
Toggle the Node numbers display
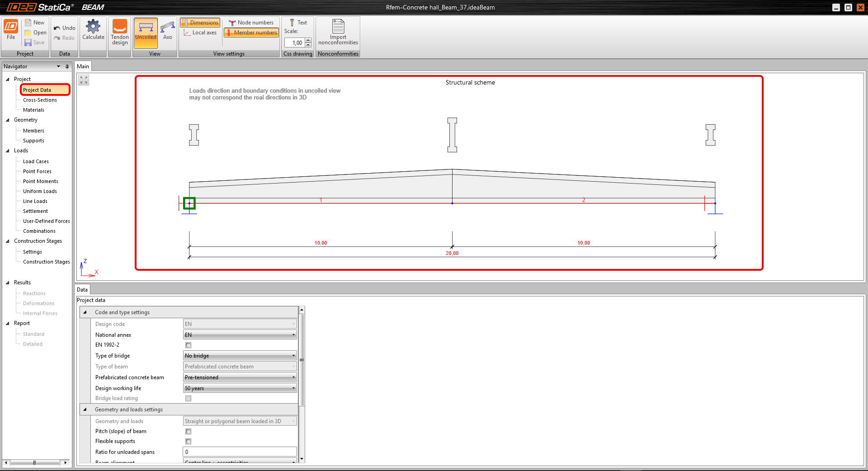click(x=251, y=23)
